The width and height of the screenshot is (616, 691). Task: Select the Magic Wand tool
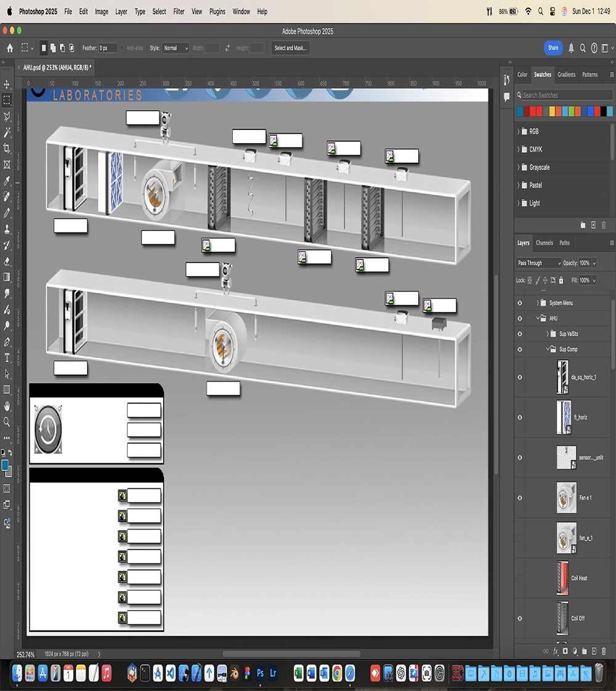point(7,132)
